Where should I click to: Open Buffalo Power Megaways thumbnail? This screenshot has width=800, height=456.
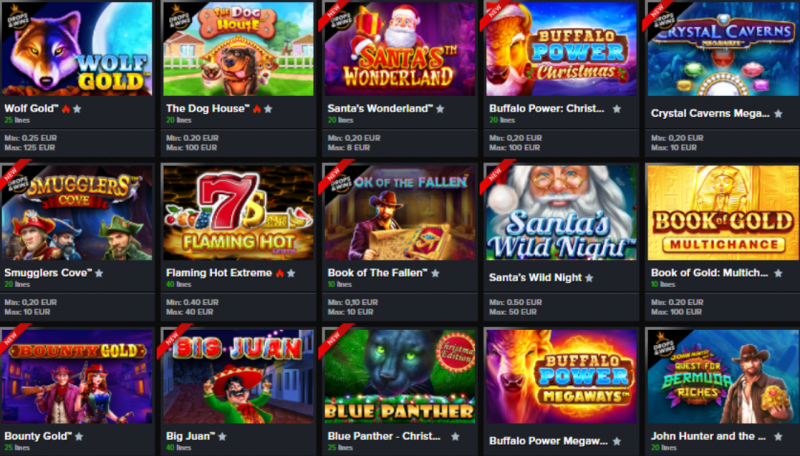pos(561,376)
